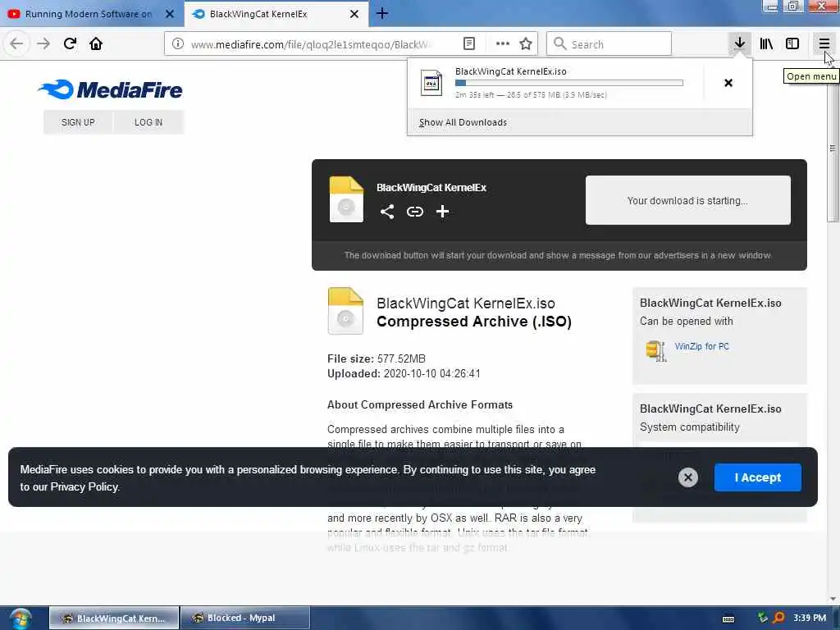Screen dimensions: 840x630
Task: Open the hamburger application menu
Action: click(x=824, y=43)
